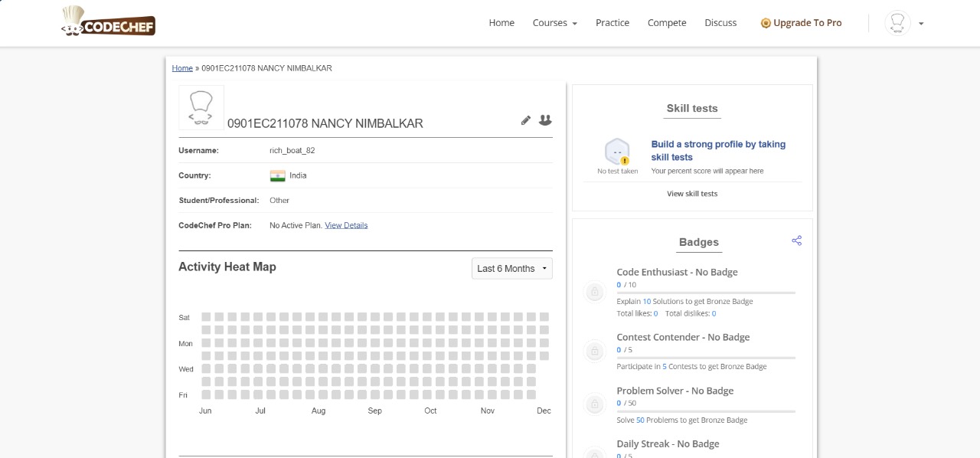Click the share badges icon
Image resolution: width=980 pixels, height=458 pixels.
pos(796,240)
